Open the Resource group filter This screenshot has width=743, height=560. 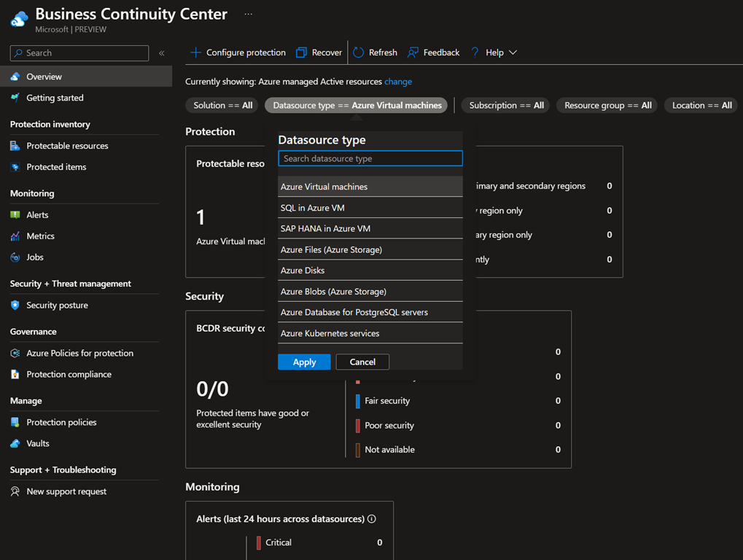[607, 106]
